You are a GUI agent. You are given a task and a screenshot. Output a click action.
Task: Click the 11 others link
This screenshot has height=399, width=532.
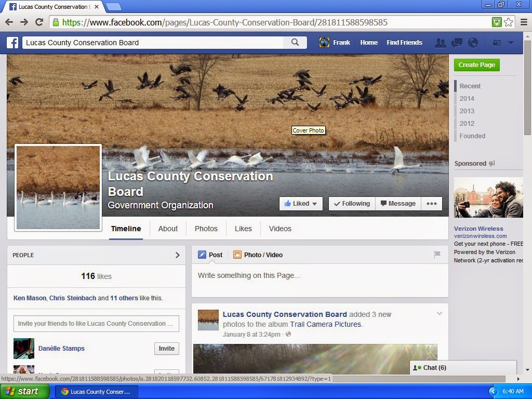coord(124,298)
